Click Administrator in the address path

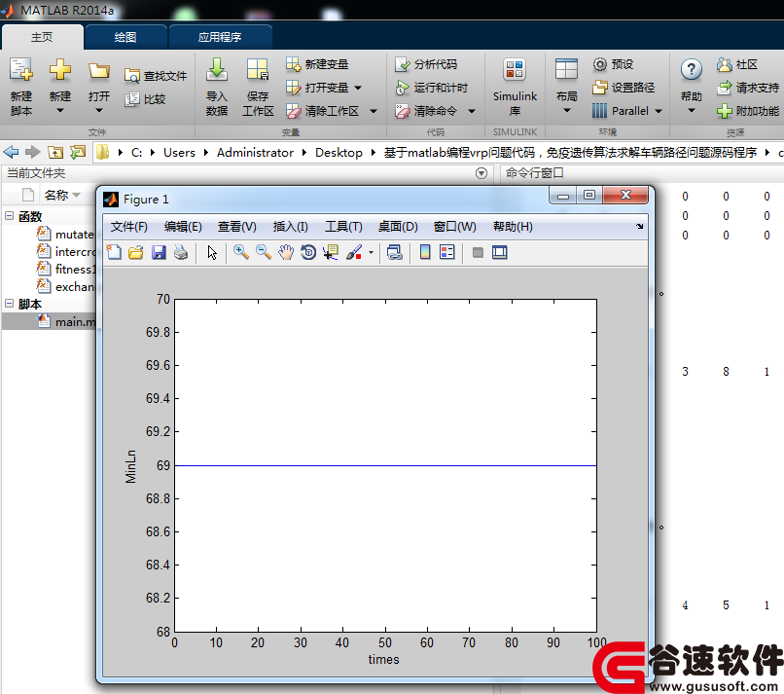point(255,152)
